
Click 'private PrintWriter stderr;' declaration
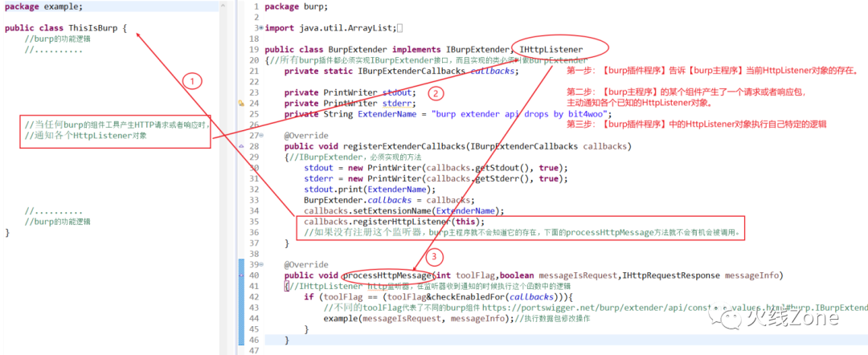(350, 104)
